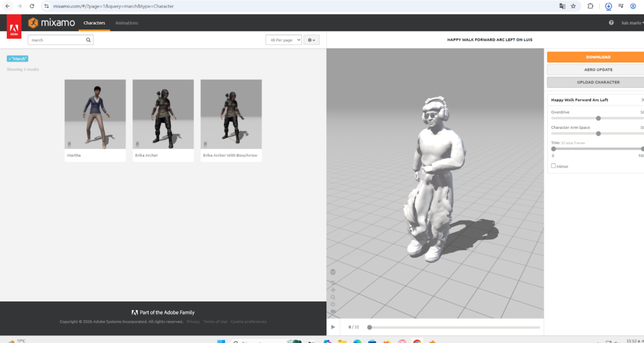Switch to the Characters tab

[x=94, y=23]
